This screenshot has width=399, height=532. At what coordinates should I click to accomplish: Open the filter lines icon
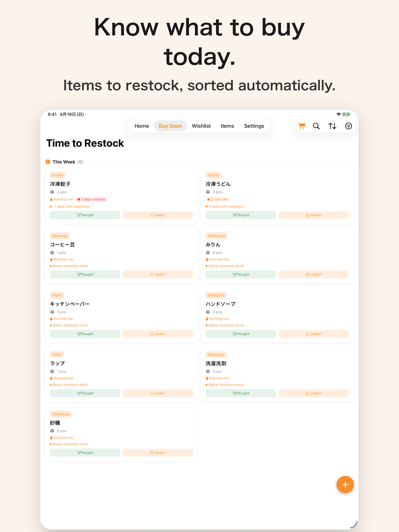tap(349, 126)
